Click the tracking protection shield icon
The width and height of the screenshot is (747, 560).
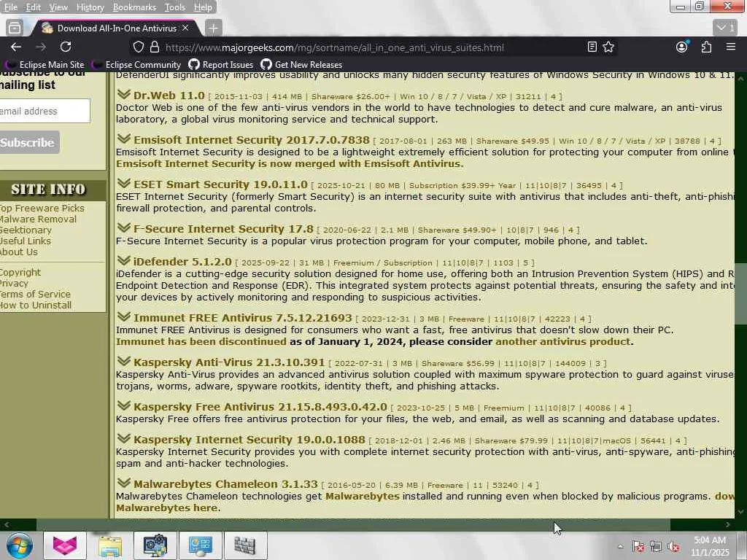tap(138, 47)
